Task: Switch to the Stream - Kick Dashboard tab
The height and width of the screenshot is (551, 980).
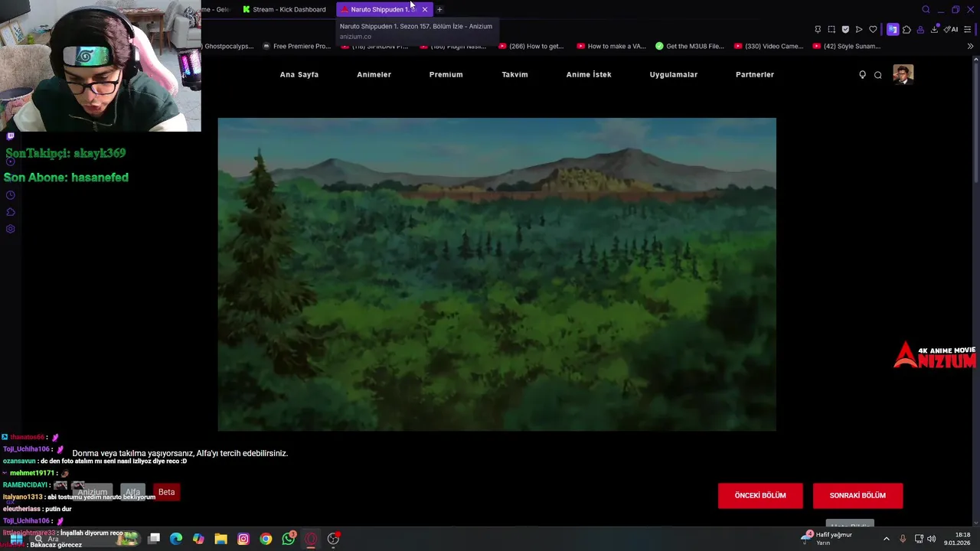Action: point(285,9)
